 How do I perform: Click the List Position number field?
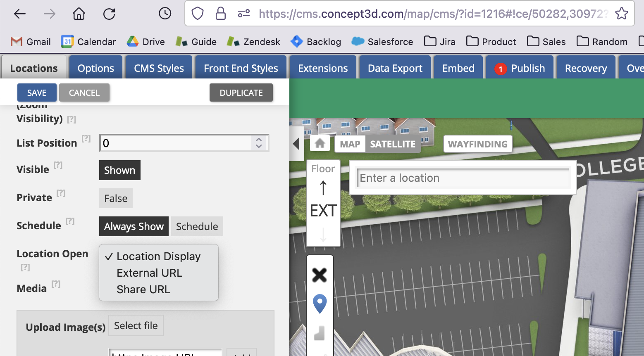(x=184, y=143)
